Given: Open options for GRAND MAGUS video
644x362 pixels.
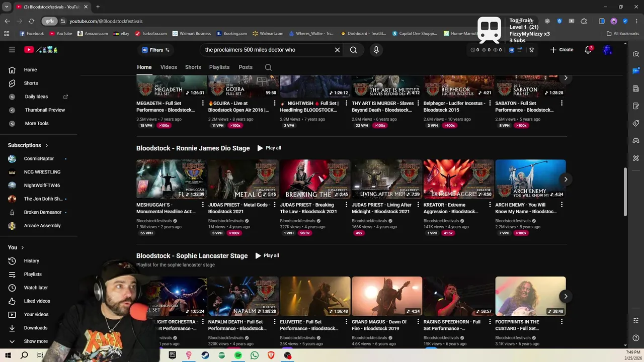Looking at the screenshot, I should 418,322.
